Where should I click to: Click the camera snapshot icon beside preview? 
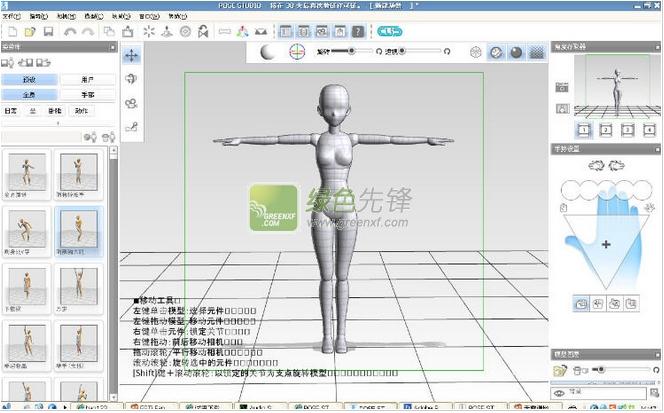(562, 87)
